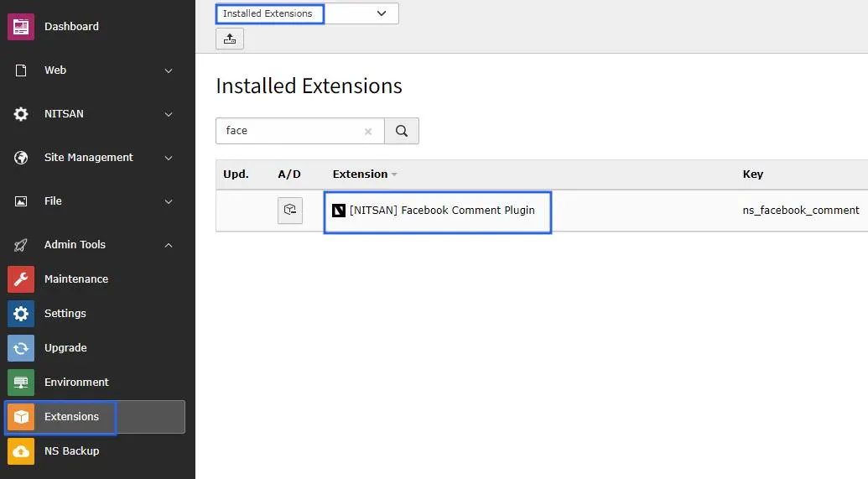Open the Upgrade module
This screenshot has height=479, width=868.
tap(65, 348)
